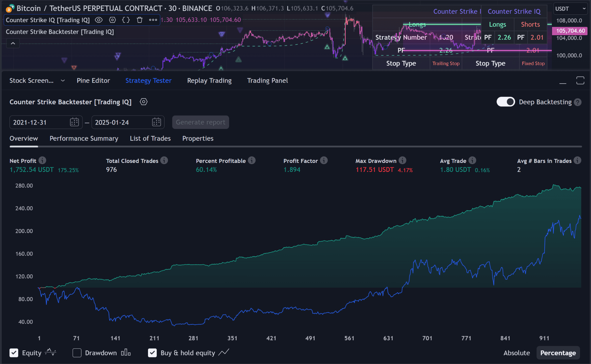Uncheck the Equity checkbox
The width and height of the screenshot is (591, 364).
click(x=14, y=353)
